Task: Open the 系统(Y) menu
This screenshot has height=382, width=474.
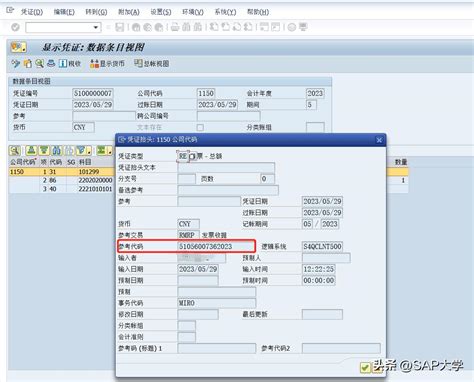Action: pos(225,12)
